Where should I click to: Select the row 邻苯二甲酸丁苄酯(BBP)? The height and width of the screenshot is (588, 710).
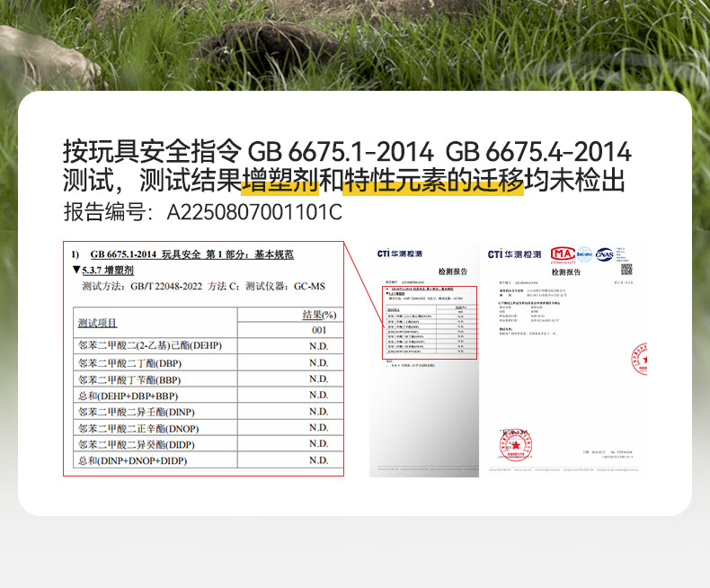[x=209, y=379]
